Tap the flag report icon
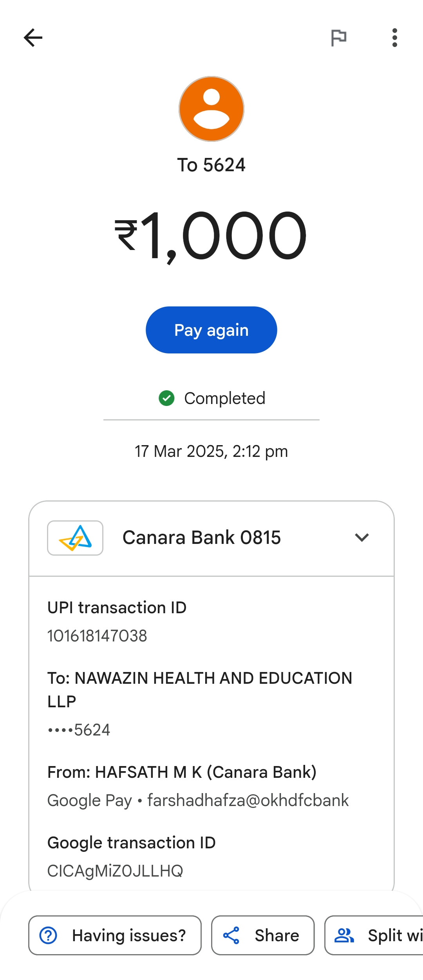This screenshot has width=423, height=980. tap(339, 38)
